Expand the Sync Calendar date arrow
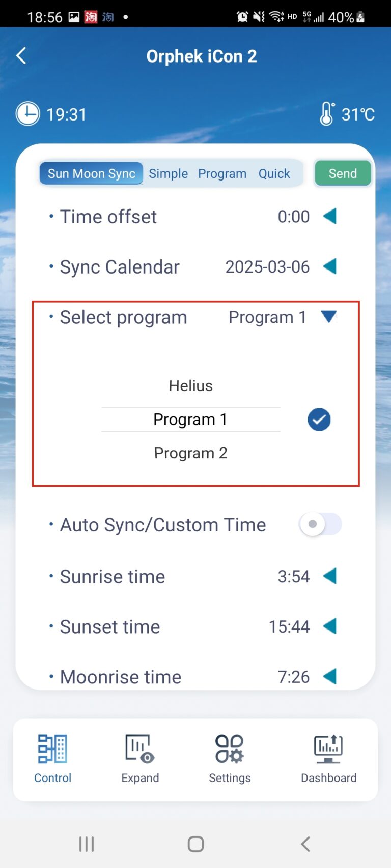Viewport: 391px width, 868px height. (330, 266)
